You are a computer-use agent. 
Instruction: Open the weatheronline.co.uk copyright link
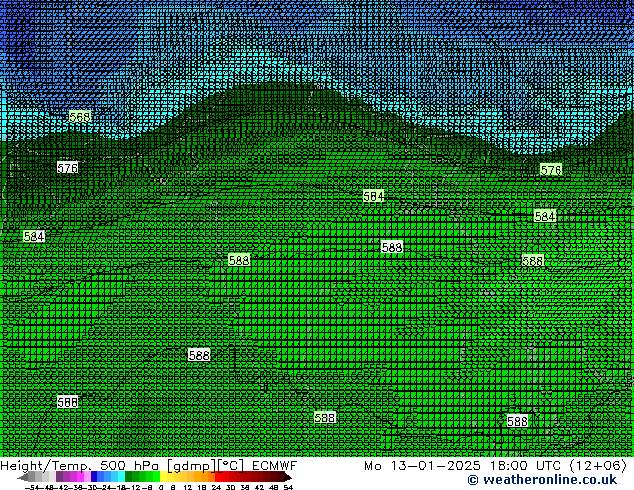tap(542, 480)
